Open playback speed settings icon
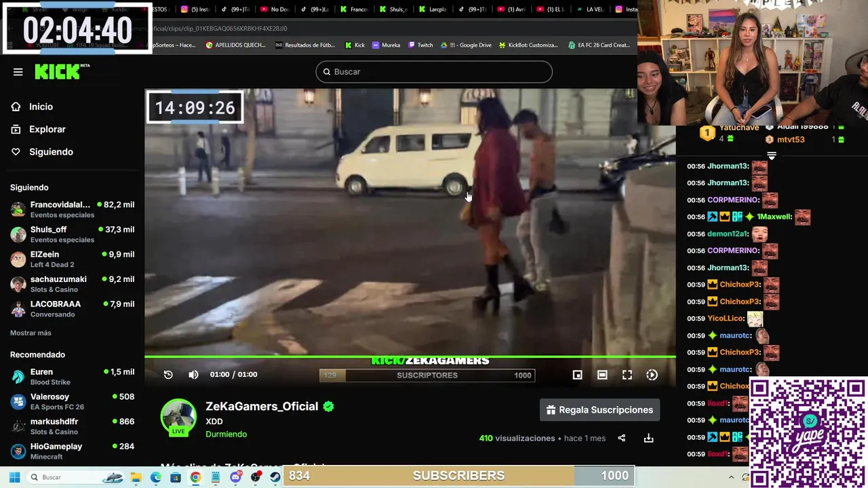This screenshot has height=488, width=868. 652,375
